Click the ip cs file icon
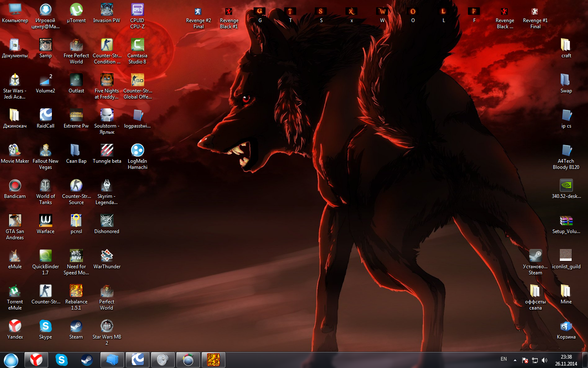Image resolution: width=588 pixels, height=368 pixels. [x=566, y=119]
